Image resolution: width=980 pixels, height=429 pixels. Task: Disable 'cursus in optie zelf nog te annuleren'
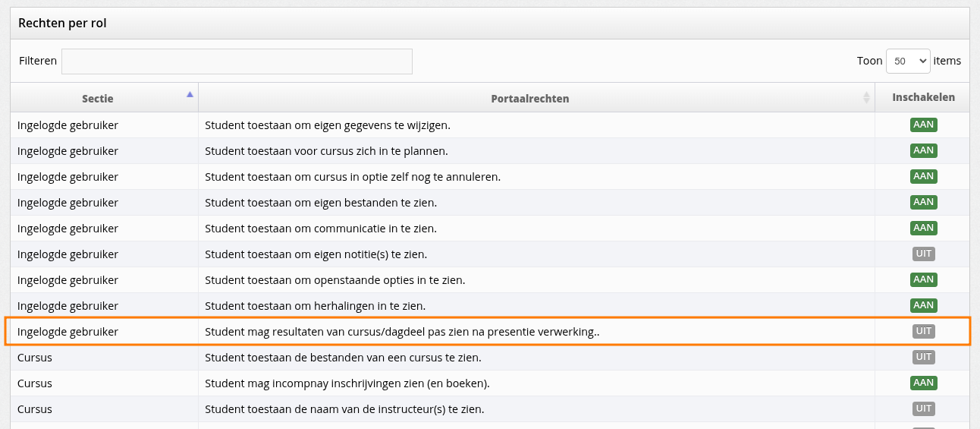pyautogui.click(x=923, y=176)
